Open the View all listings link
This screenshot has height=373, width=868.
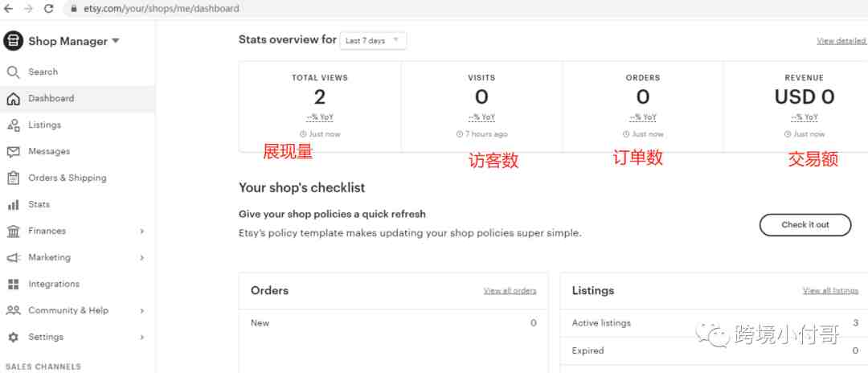830,290
